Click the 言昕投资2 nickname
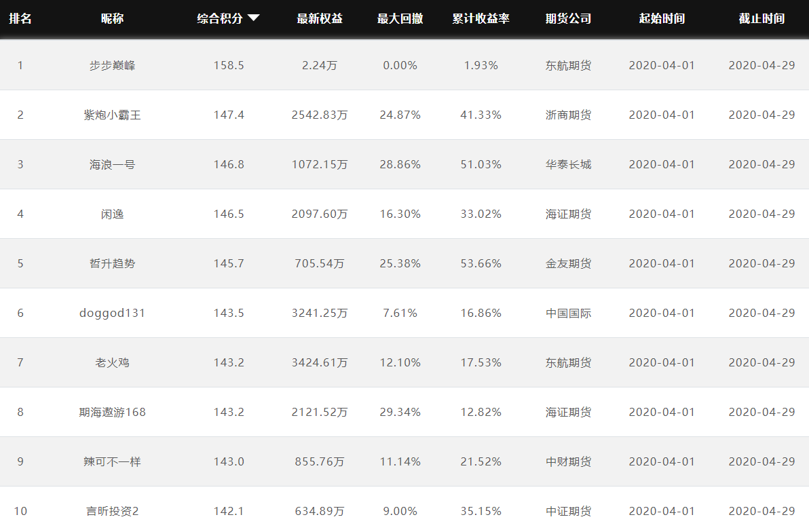Viewport: 809px width, 532px height. pyautogui.click(x=113, y=512)
